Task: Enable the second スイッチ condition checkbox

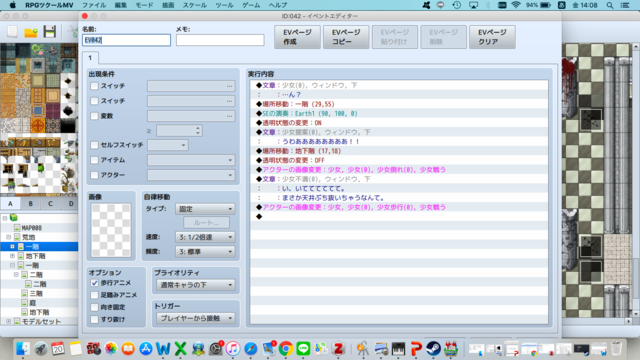Action: (x=94, y=101)
